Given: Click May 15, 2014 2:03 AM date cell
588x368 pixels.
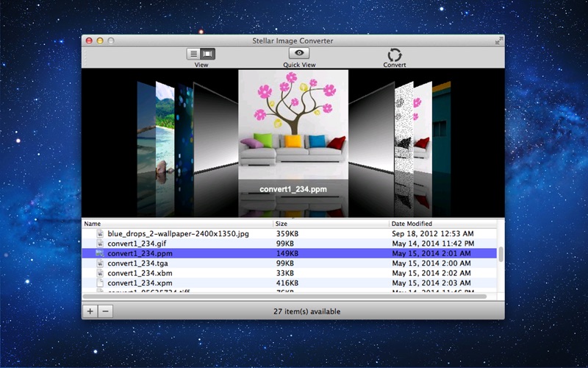Looking at the screenshot, I should point(431,283).
